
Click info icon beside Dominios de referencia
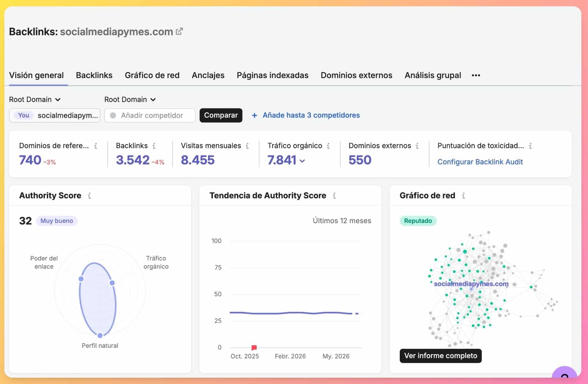[96, 145]
